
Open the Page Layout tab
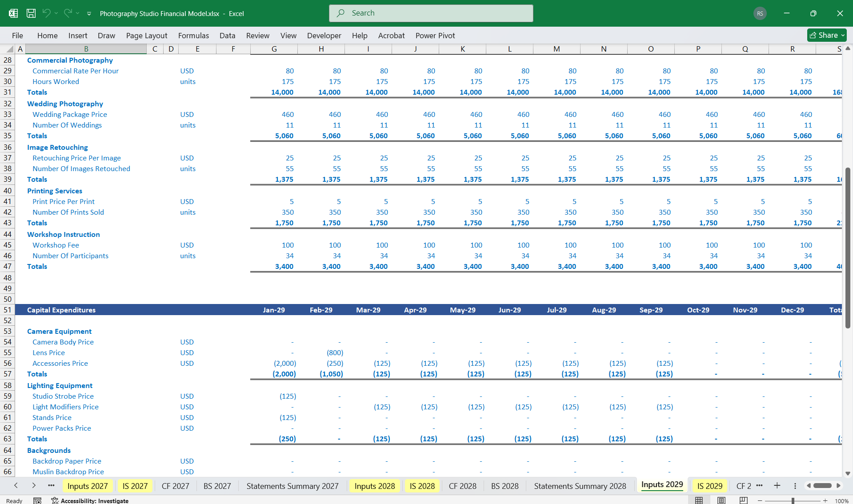(x=147, y=36)
